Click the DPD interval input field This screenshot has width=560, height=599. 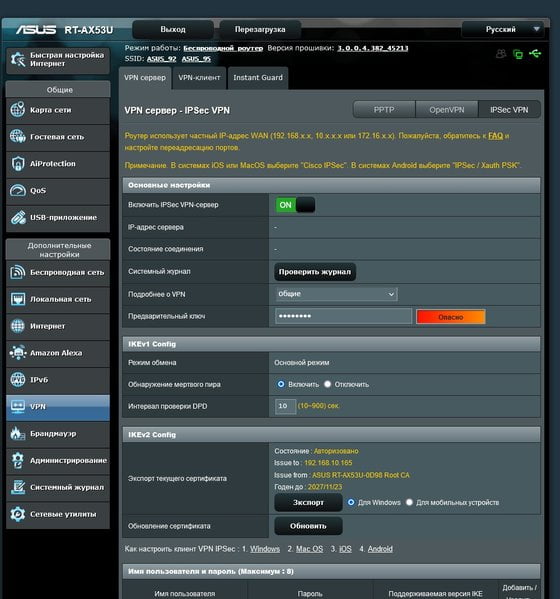[x=285, y=406]
